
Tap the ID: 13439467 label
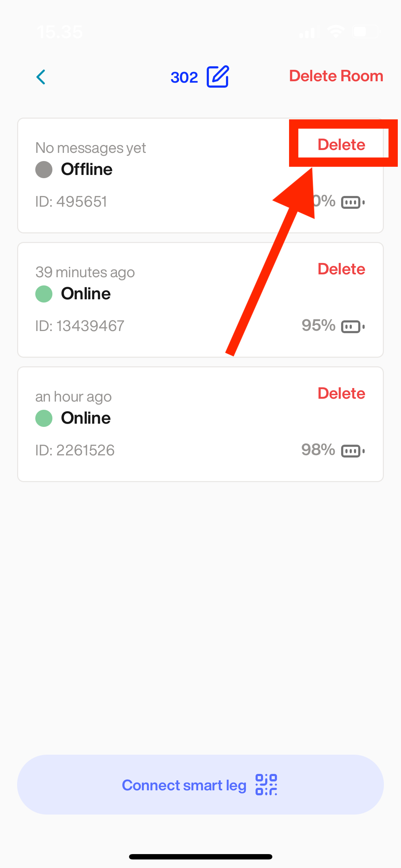coord(80,326)
